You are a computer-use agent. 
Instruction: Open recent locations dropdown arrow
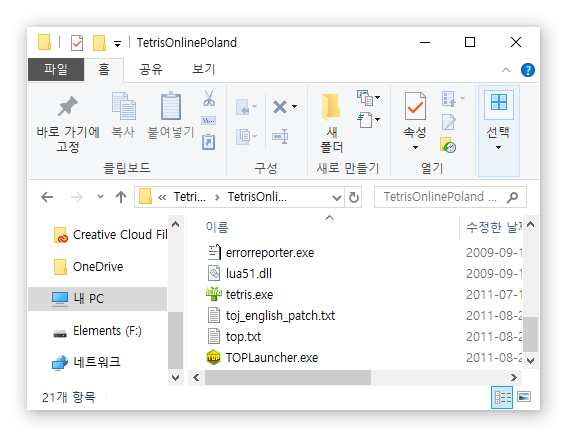tap(100, 197)
